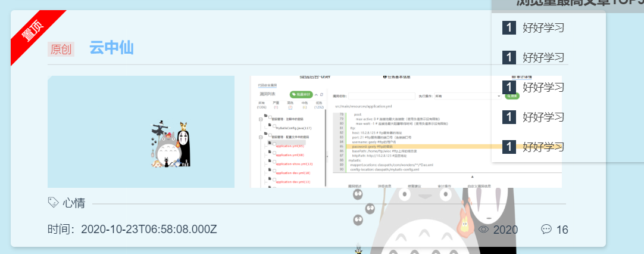This screenshot has height=254, width=644.
Task: Click the tag icon beside 心情
Action: point(54,203)
